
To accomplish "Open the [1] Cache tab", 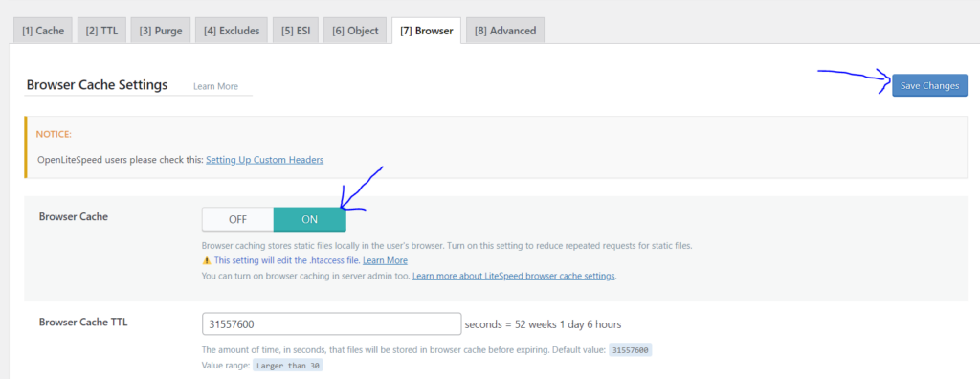I will click(x=43, y=30).
